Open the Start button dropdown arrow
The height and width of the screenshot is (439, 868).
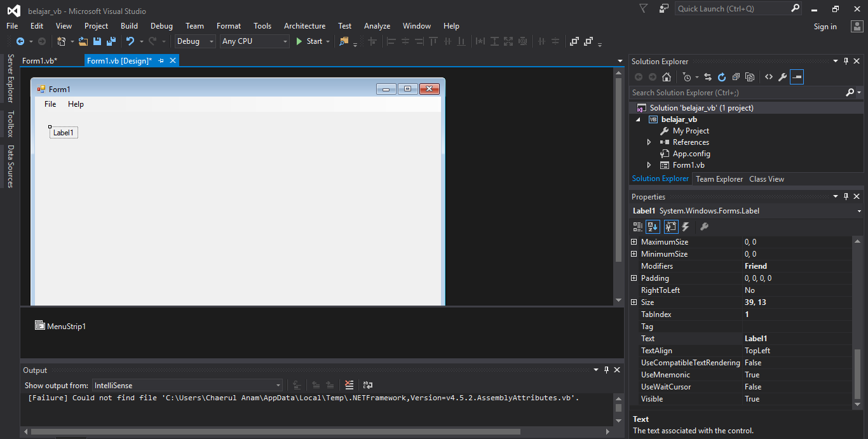(328, 41)
